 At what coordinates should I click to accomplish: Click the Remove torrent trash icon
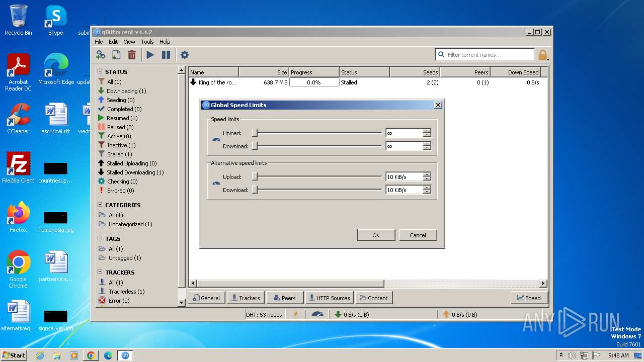coord(132,55)
